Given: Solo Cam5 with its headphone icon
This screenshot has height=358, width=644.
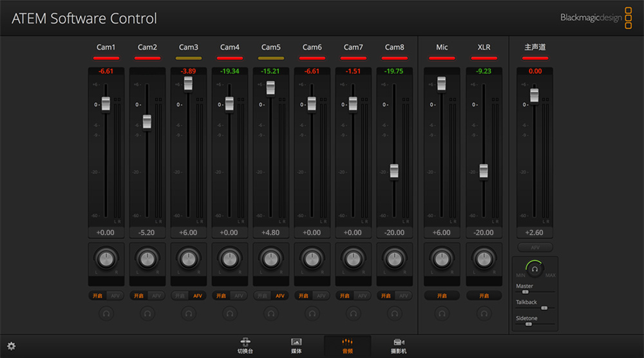Looking at the screenshot, I should click(x=271, y=314).
